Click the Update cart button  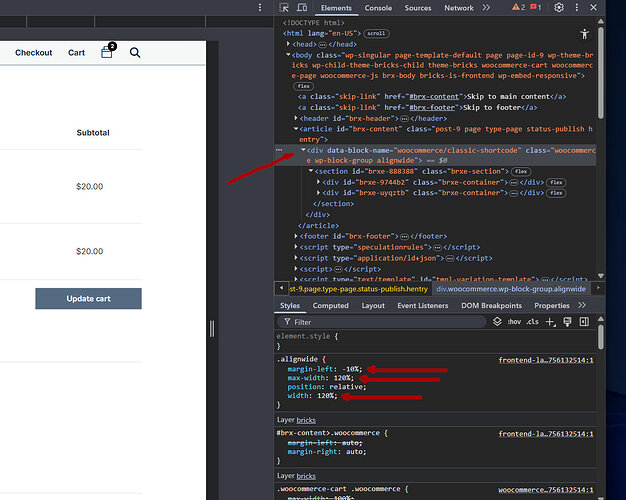click(88, 298)
